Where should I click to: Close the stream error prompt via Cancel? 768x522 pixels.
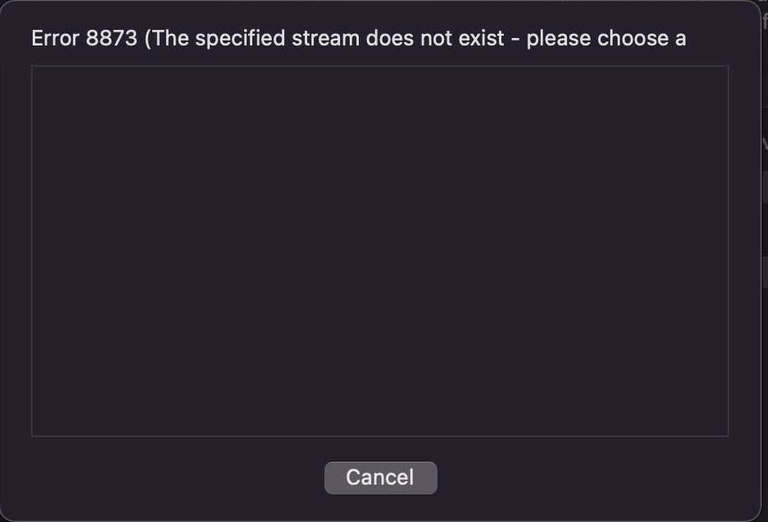[380, 478]
